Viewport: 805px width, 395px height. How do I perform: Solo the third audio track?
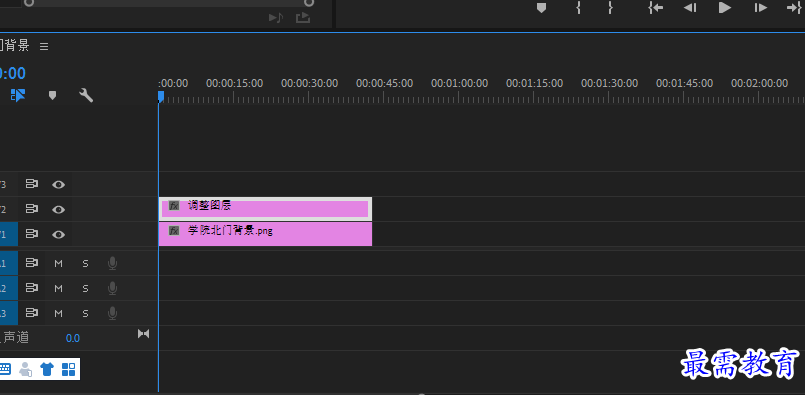coord(85,313)
